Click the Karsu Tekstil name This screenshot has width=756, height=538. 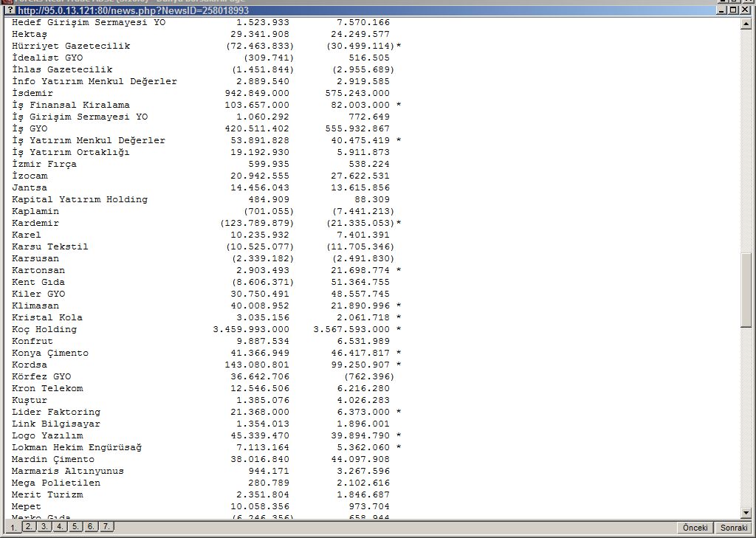click(x=50, y=246)
